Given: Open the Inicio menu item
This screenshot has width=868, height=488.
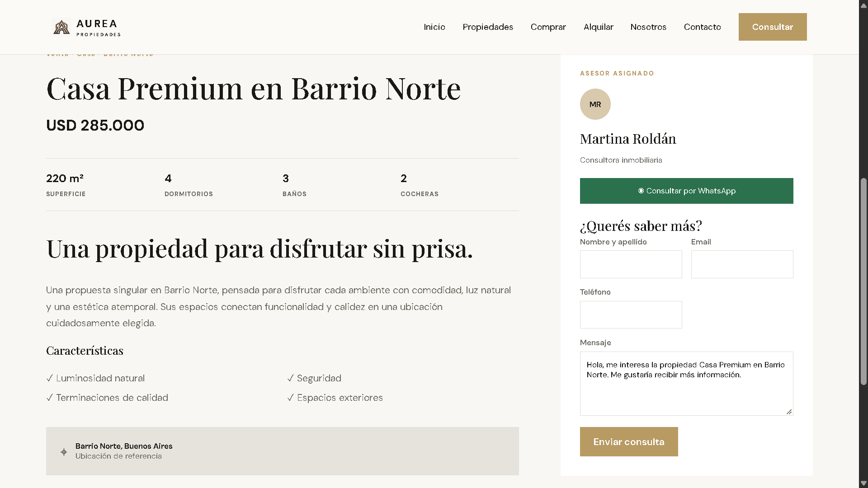Looking at the screenshot, I should [x=434, y=27].
